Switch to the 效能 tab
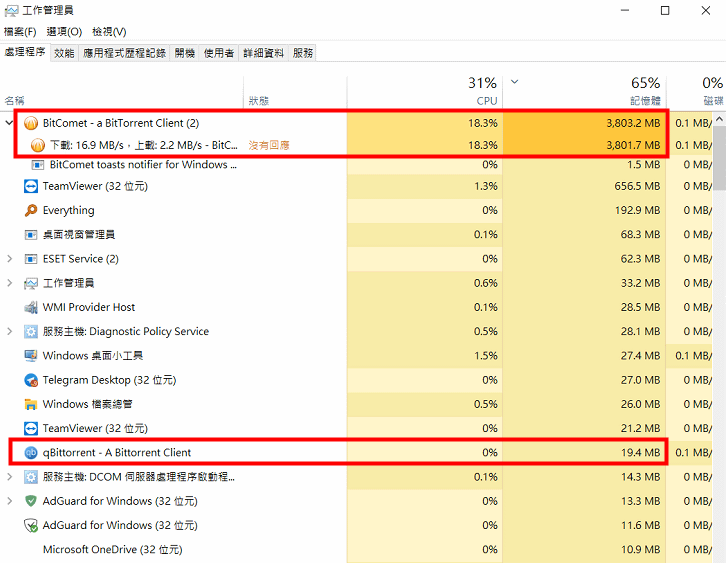 coord(64,53)
